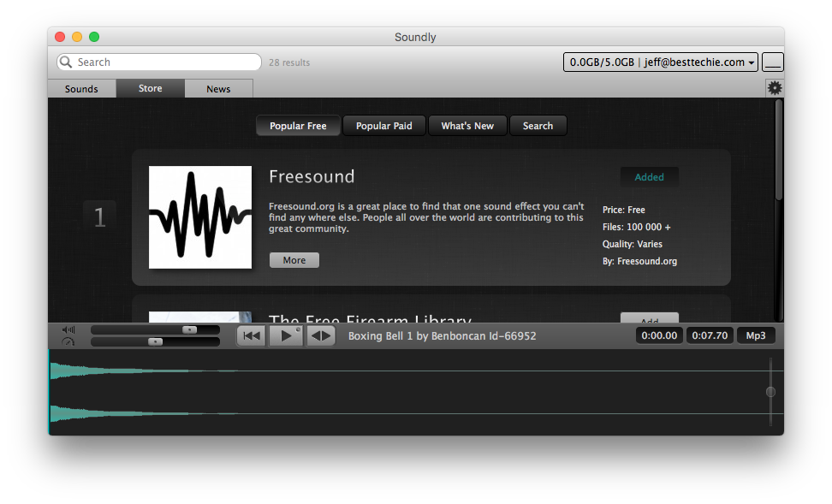This screenshot has width=832, height=504.
Task: Switch to the Sounds tab
Action: (x=81, y=89)
